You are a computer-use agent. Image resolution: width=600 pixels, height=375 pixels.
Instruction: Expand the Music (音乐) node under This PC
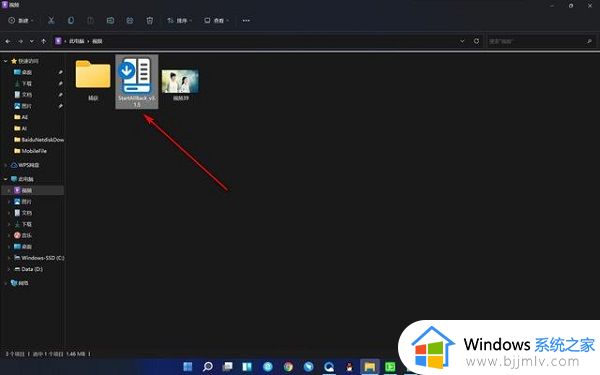(9, 235)
